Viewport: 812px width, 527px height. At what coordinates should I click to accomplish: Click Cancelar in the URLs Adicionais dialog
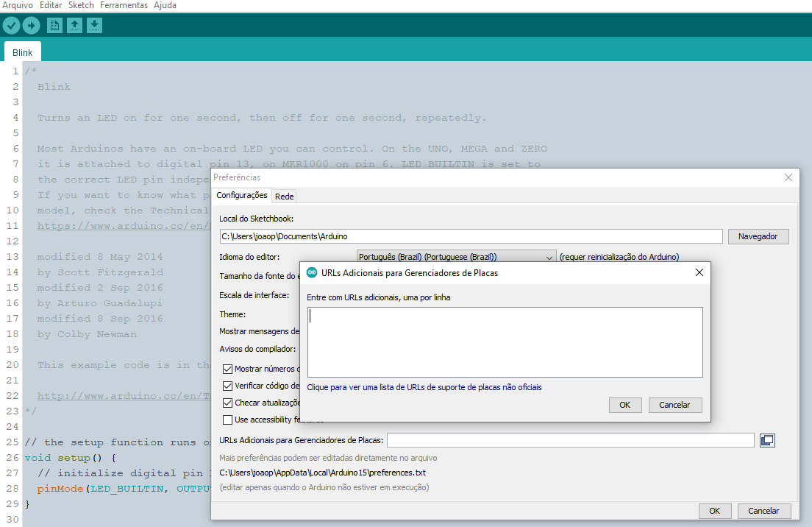pos(674,405)
